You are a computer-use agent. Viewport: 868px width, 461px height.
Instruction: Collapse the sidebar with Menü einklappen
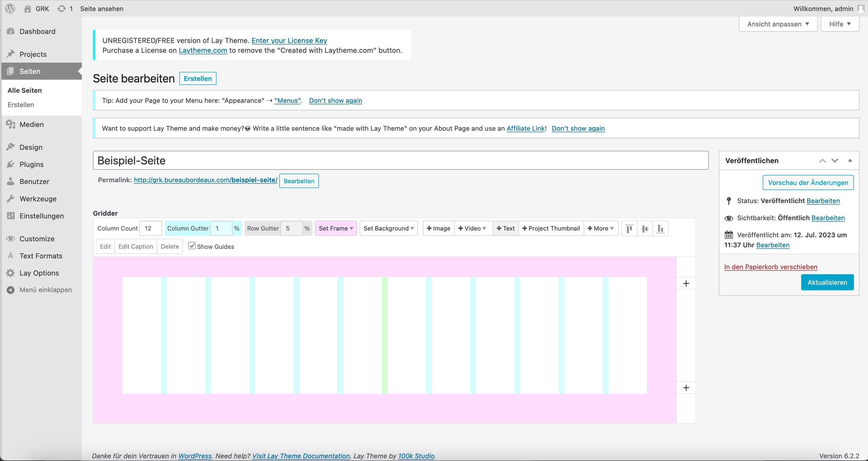pyautogui.click(x=45, y=290)
